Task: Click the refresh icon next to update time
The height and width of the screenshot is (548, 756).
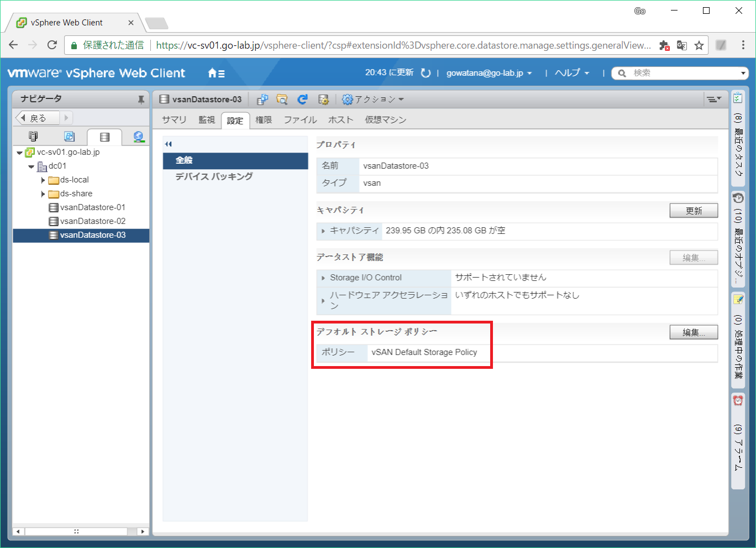Action: (x=426, y=73)
